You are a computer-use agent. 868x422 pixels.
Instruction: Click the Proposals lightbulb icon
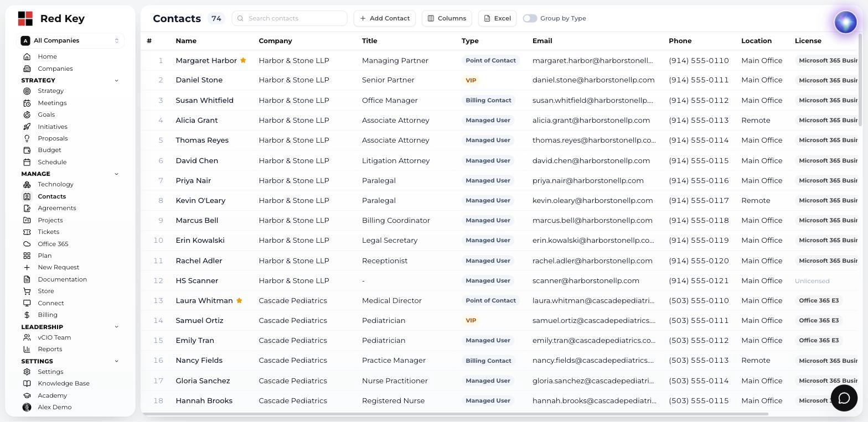click(27, 138)
